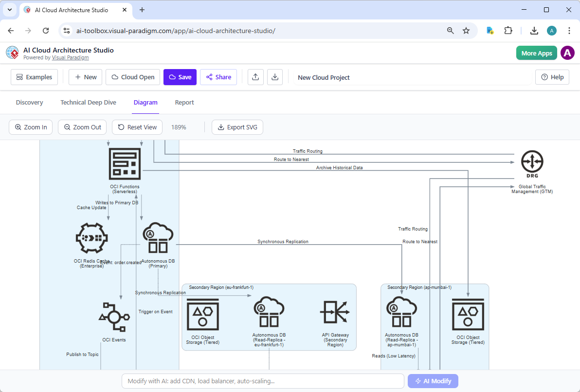Click the OCI Events node icon

[x=114, y=316]
